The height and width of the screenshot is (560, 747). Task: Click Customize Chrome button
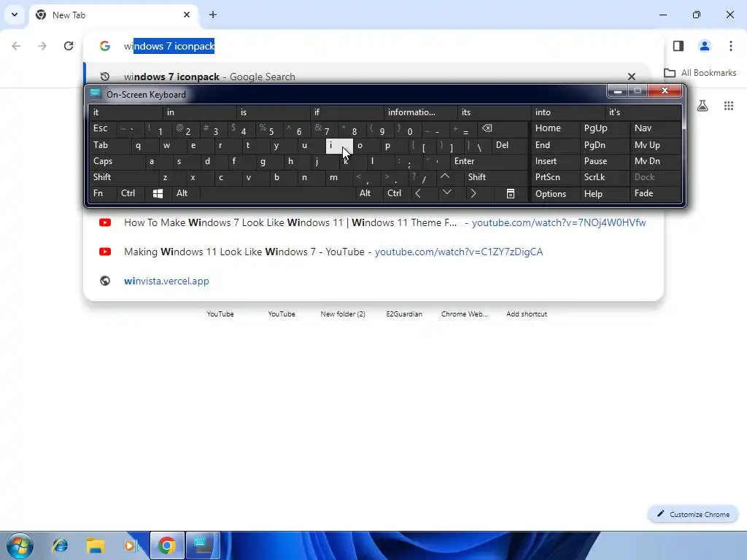tap(693, 514)
